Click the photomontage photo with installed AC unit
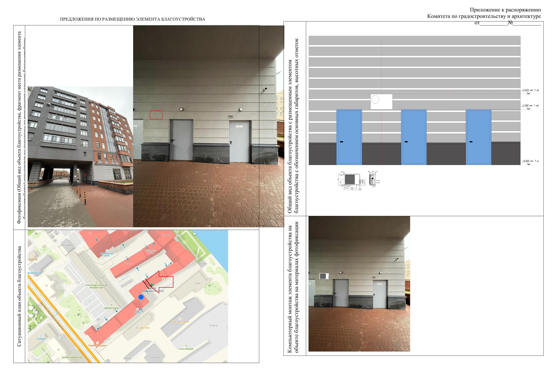 pyautogui.click(x=359, y=284)
